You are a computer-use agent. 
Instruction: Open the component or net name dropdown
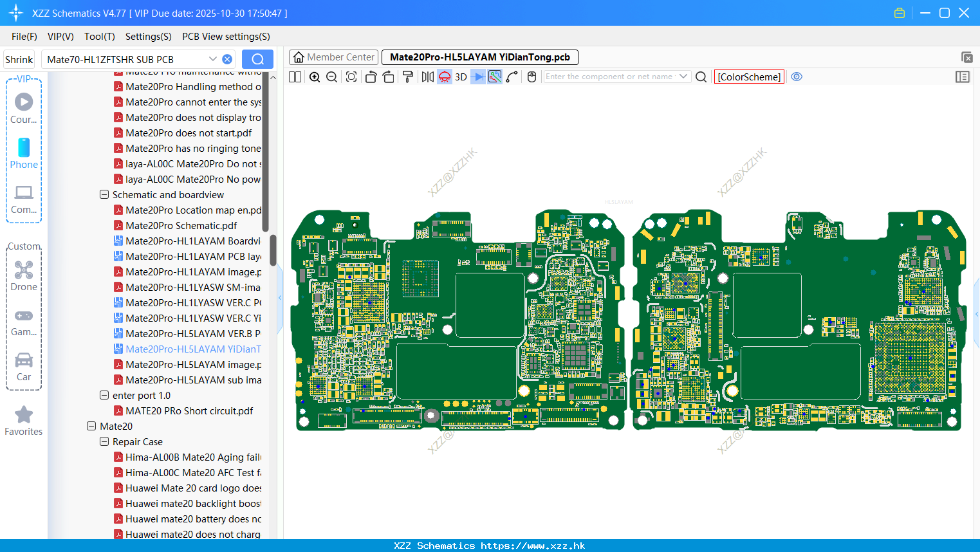(683, 77)
